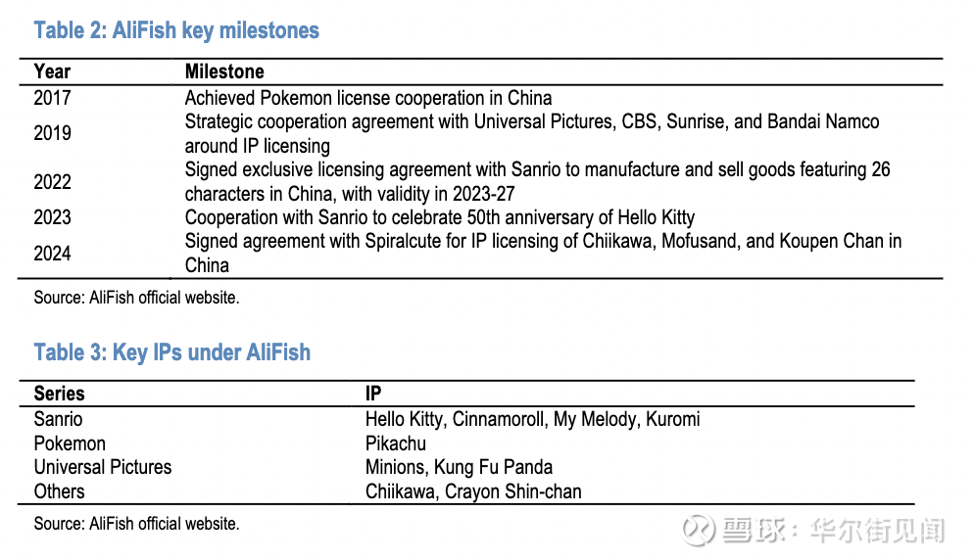Select the Pikachu IP cell
This screenshot has height=560, width=974.
[x=396, y=443]
